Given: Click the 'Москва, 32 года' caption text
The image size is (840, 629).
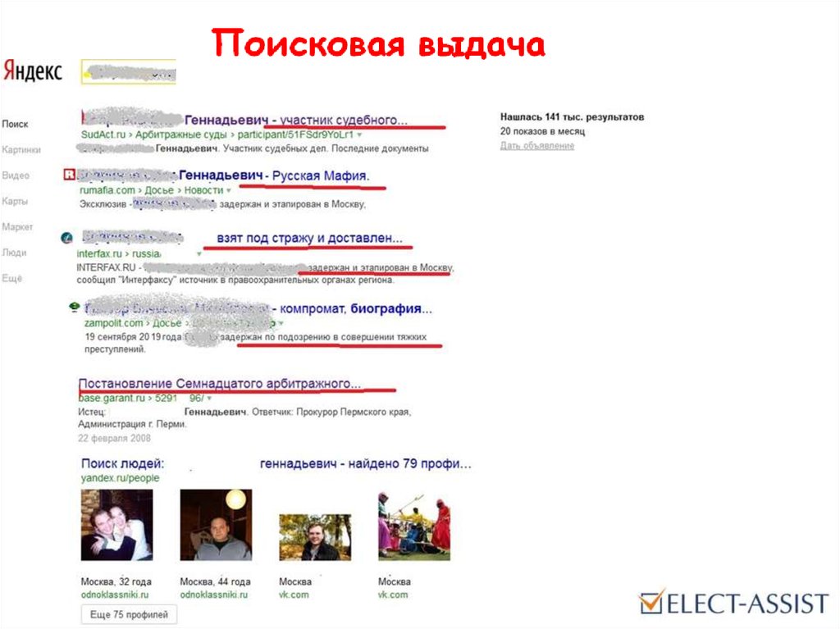Looking at the screenshot, I should [x=116, y=582].
